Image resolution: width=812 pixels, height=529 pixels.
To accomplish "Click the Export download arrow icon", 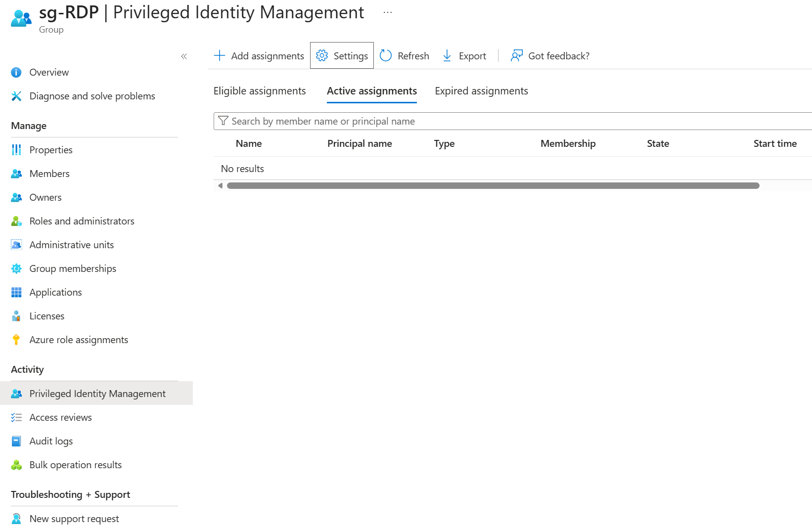I will tap(447, 55).
